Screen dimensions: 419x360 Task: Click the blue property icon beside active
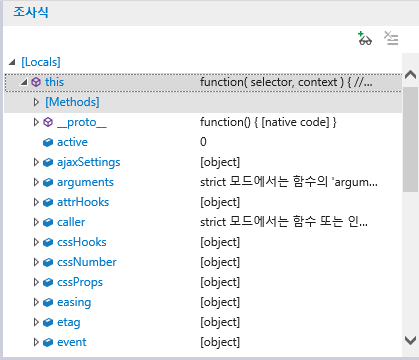pyautogui.click(x=48, y=142)
